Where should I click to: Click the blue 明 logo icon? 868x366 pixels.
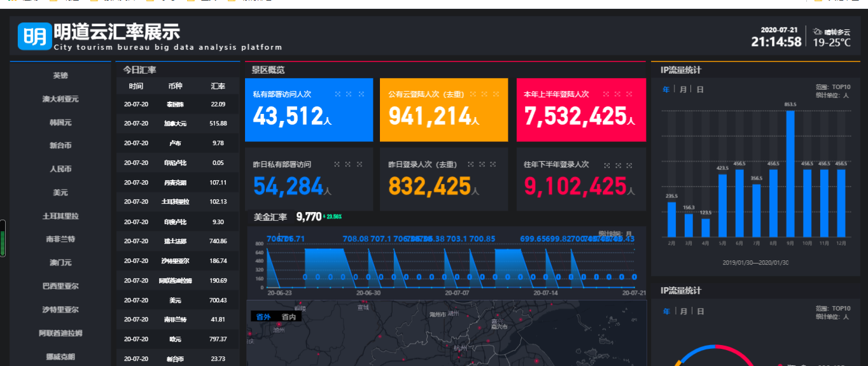tap(34, 36)
